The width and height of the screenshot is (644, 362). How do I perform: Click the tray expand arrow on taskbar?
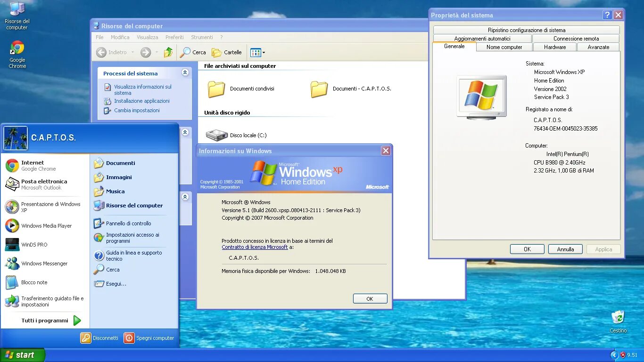tap(614, 355)
